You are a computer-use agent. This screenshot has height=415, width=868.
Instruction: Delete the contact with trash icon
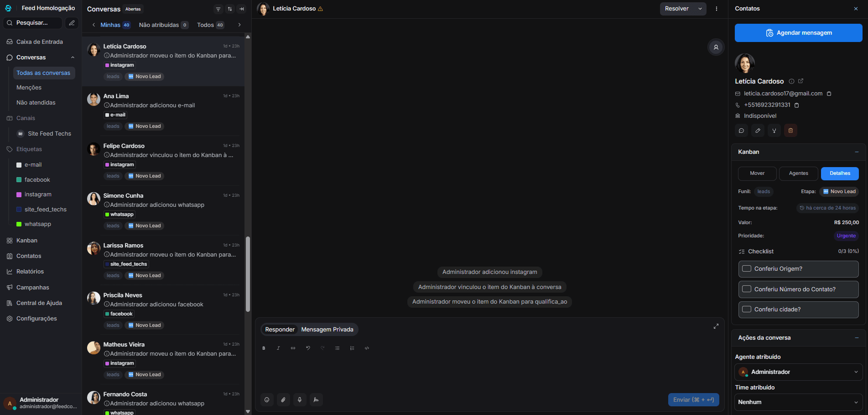790,131
